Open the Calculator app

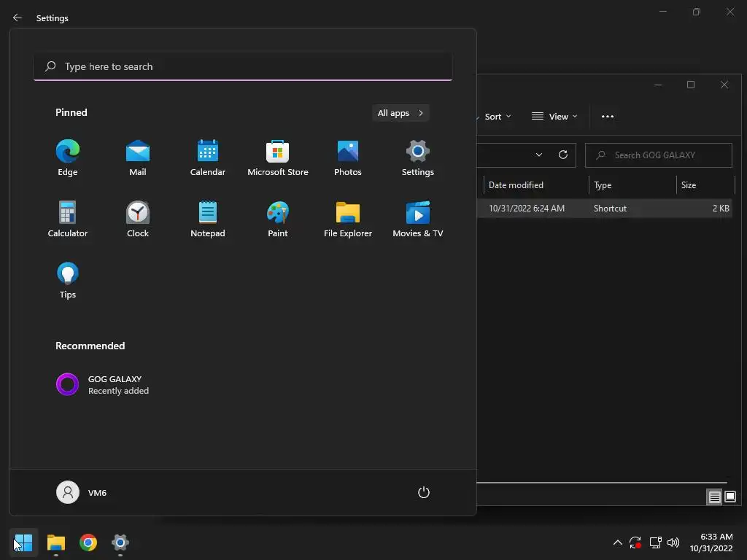click(x=68, y=219)
